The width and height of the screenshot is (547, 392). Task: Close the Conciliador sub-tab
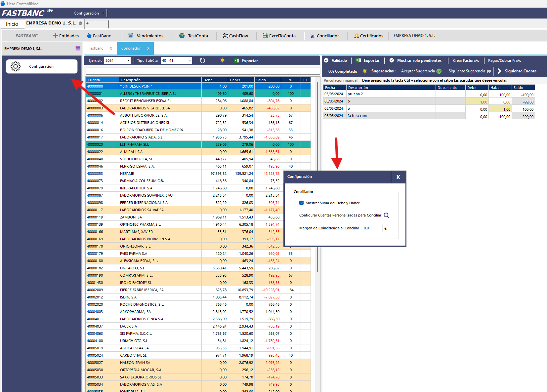tap(148, 48)
